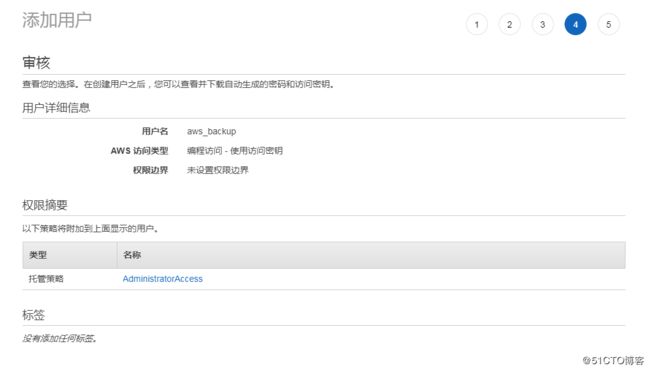
Task: Click the 没有添加任何标签 notice text
Action: [59, 339]
